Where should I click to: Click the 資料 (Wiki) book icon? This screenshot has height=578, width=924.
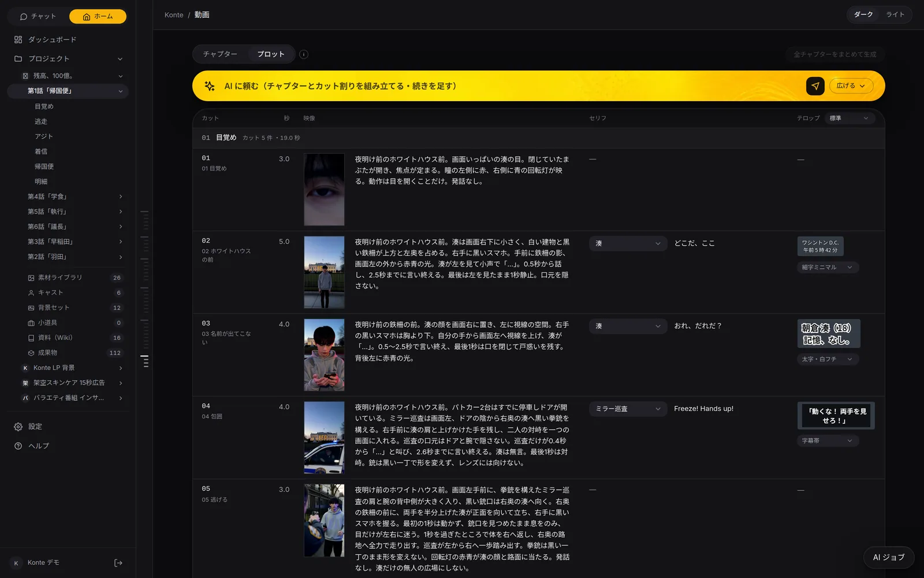pyautogui.click(x=31, y=338)
